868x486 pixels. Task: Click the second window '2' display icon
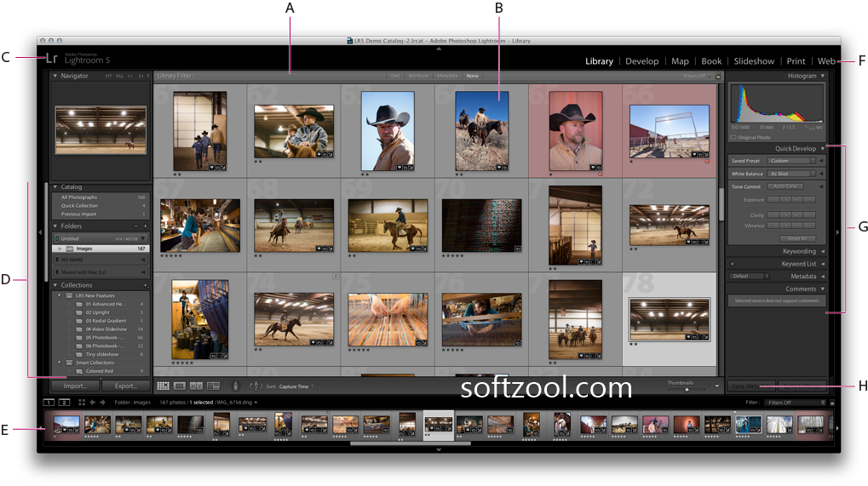point(64,403)
